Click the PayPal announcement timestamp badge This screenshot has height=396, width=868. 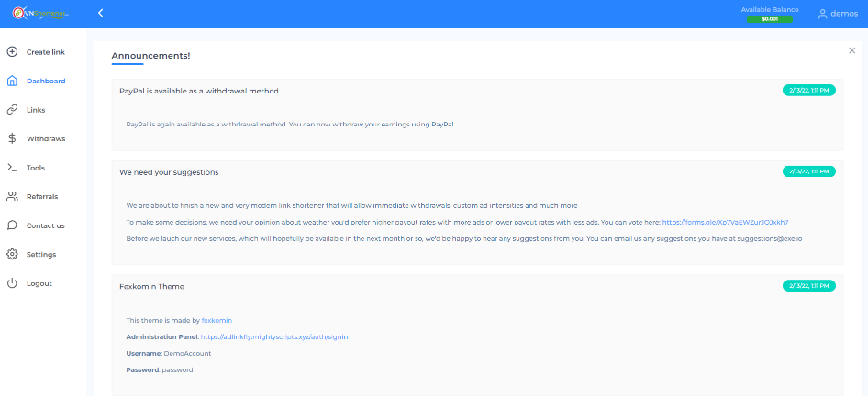(808, 91)
